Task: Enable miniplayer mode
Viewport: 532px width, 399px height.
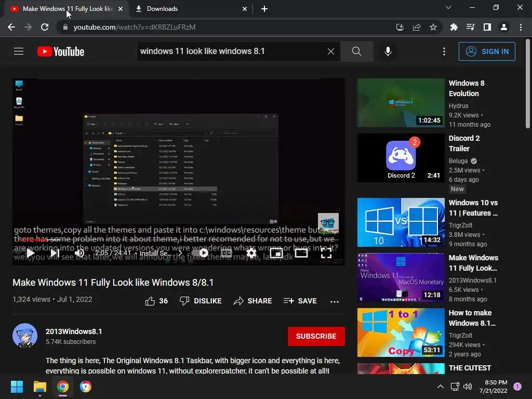Action: click(x=276, y=253)
